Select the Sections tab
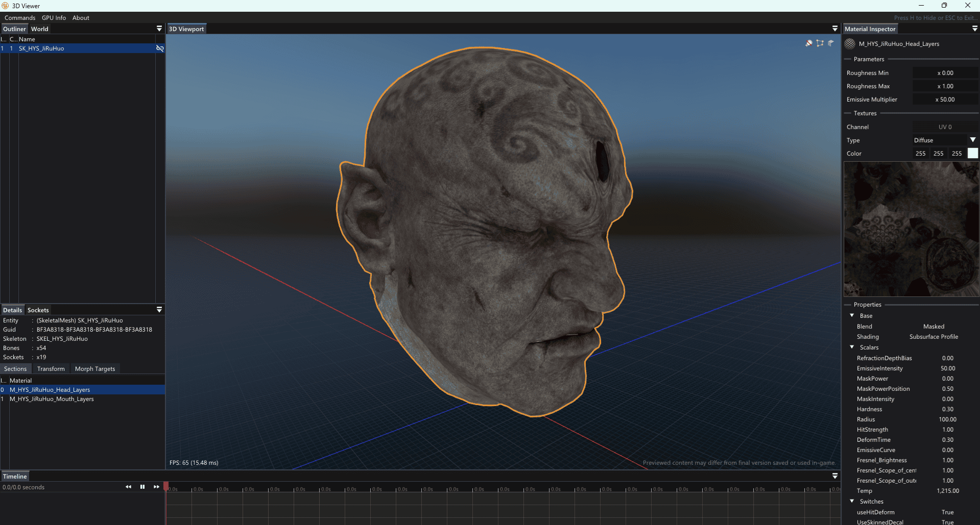Screen dimensions: 980x525 pyautogui.click(x=15, y=369)
